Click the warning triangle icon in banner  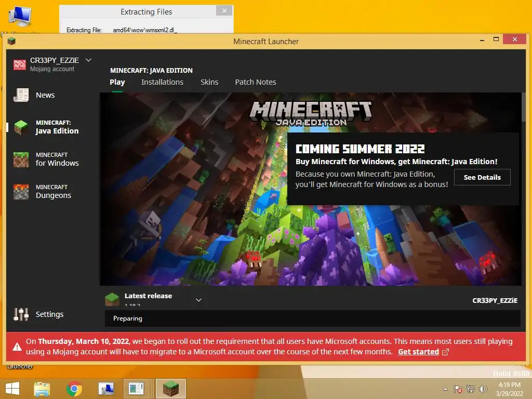(x=17, y=347)
